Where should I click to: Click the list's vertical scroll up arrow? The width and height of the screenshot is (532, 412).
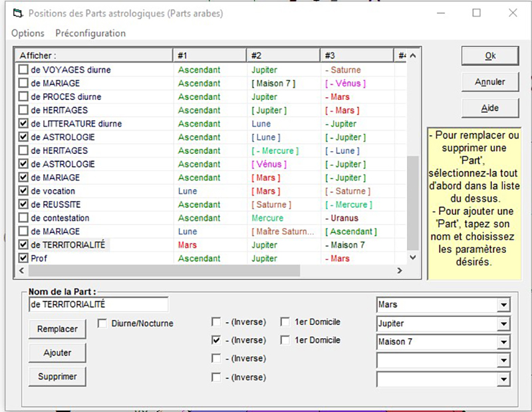(412, 56)
